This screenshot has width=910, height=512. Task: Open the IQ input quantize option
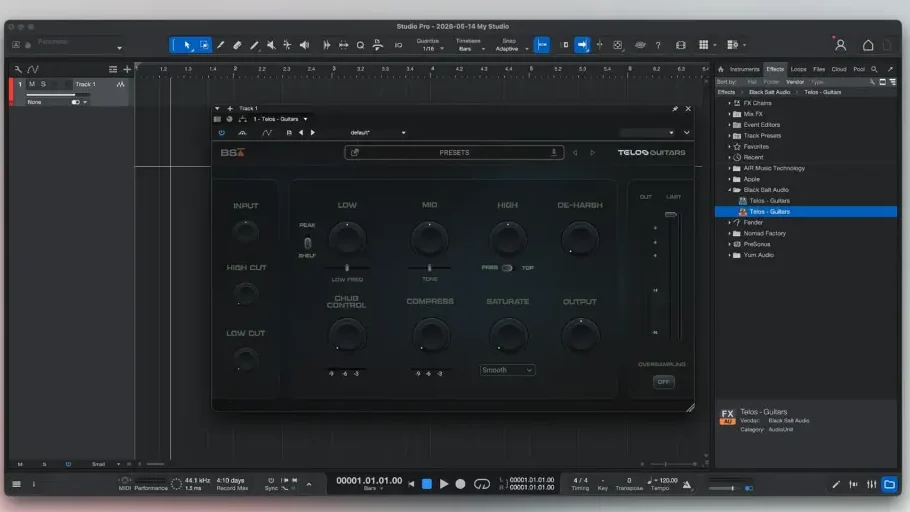tap(398, 45)
